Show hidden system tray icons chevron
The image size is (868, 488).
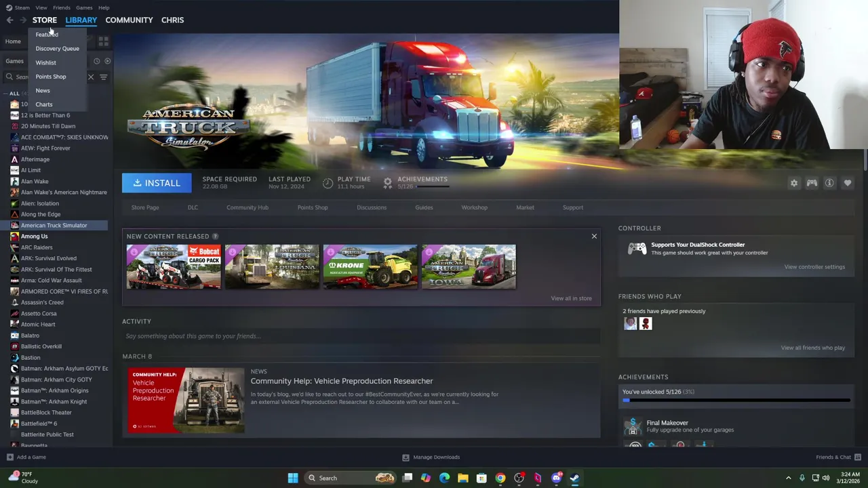788,478
